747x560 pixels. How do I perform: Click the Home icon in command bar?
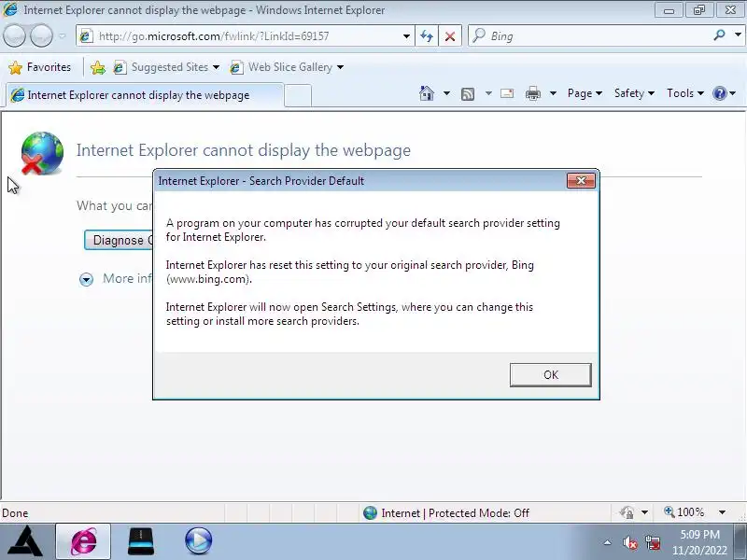[427, 93]
